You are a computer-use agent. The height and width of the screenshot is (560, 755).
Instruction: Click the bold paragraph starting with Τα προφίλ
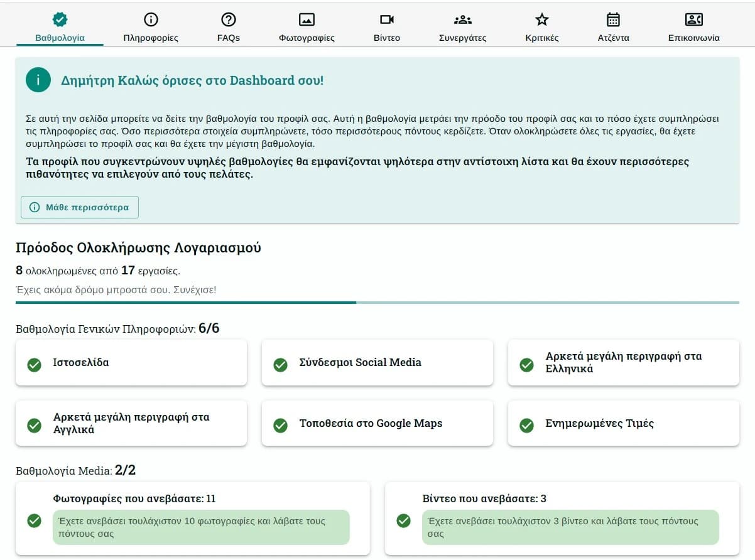(x=357, y=168)
